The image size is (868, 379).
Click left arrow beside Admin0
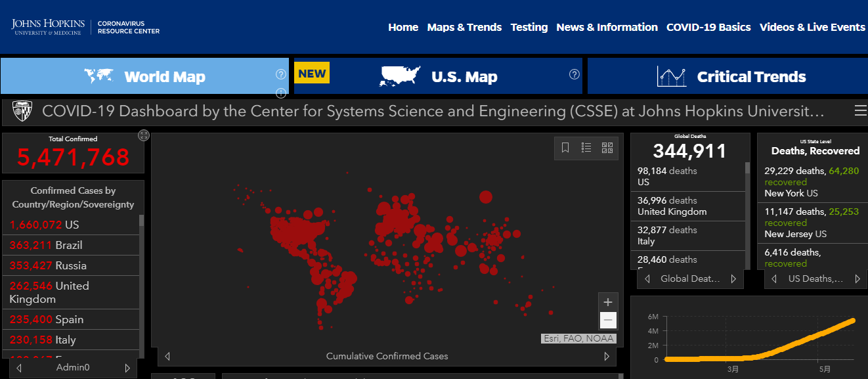pos(18,368)
